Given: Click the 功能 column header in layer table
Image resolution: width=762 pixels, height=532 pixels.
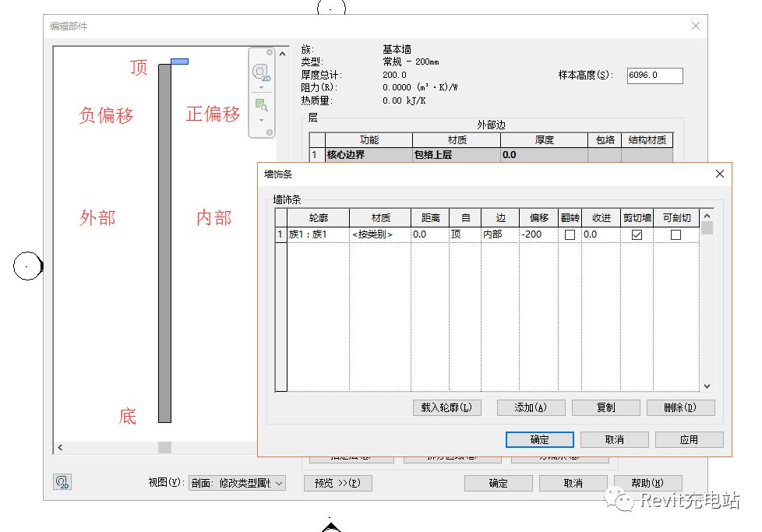Looking at the screenshot, I should point(369,140).
